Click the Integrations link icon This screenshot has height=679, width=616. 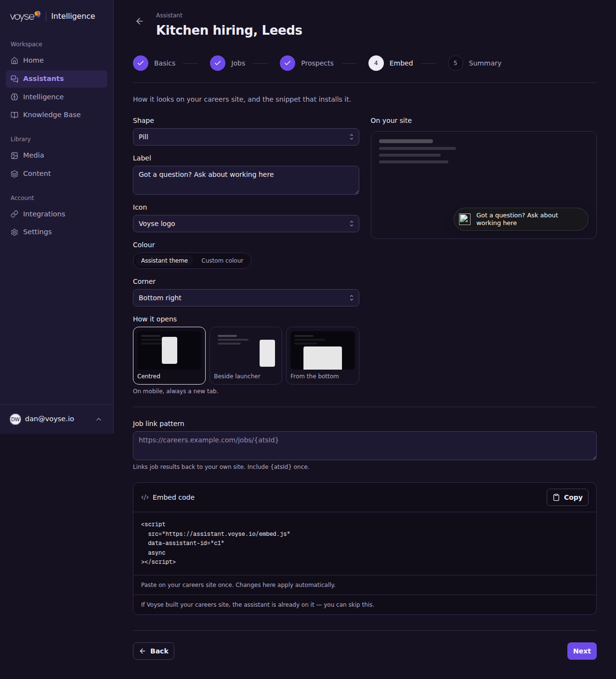pos(14,214)
